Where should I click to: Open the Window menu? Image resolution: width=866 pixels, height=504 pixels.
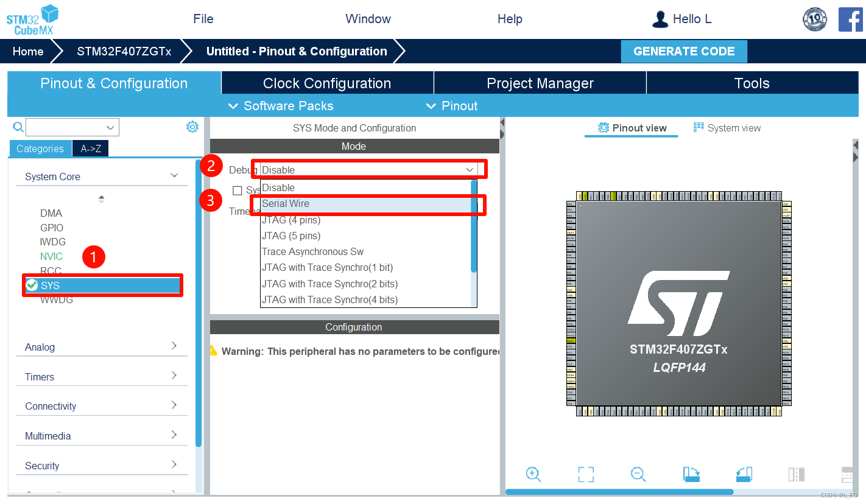(368, 19)
